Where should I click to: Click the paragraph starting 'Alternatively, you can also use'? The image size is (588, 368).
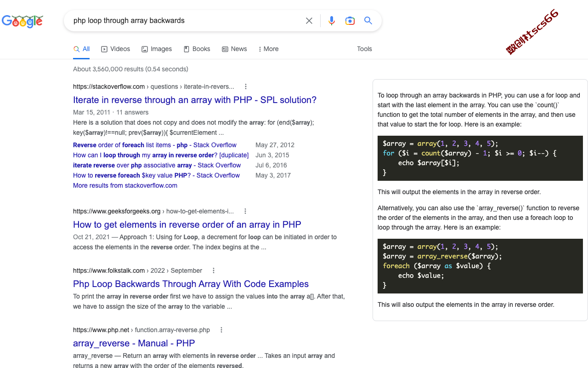[x=479, y=218]
